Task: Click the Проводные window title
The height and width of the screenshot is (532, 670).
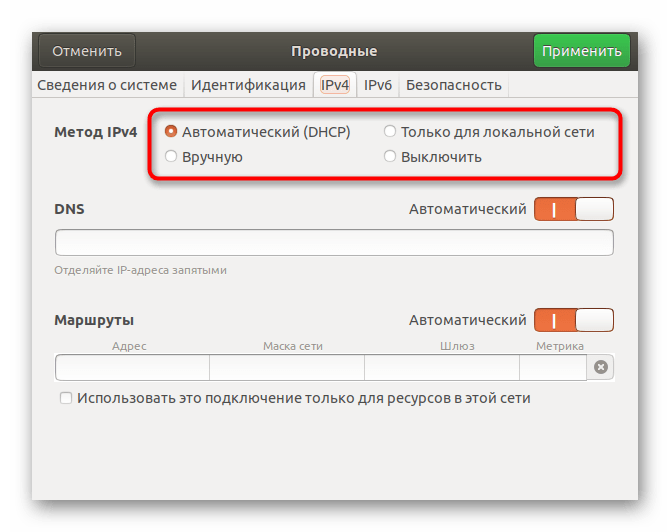Action: 334,51
